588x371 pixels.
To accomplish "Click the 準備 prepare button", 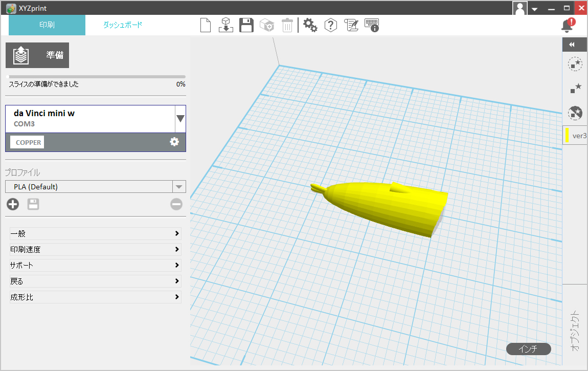I will point(37,55).
